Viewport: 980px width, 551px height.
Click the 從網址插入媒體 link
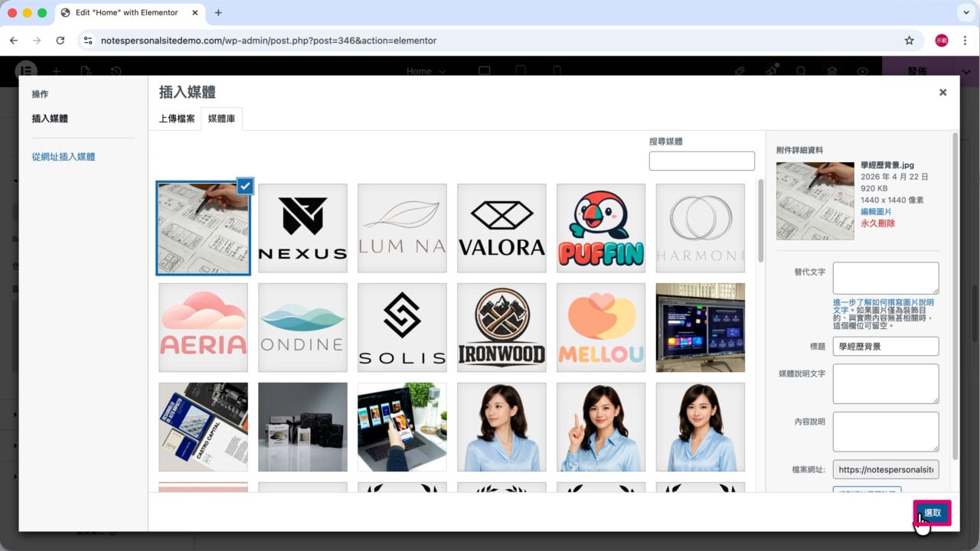pyautogui.click(x=64, y=157)
